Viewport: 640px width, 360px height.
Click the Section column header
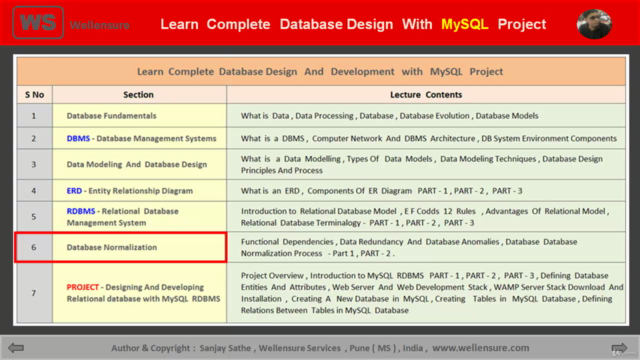tap(139, 95)
